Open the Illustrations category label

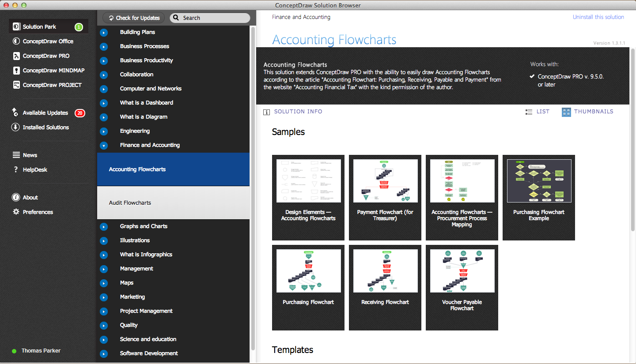point(135,240)
